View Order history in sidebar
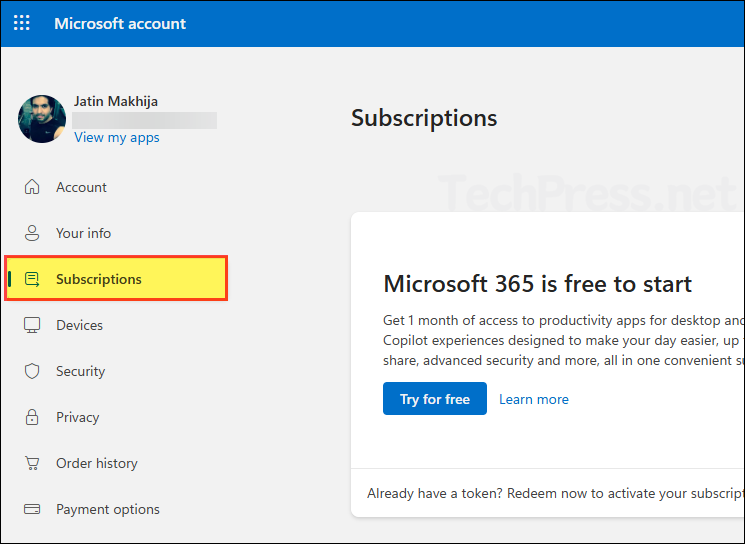This screenshot has height=544, width=745. click(97, 463)
